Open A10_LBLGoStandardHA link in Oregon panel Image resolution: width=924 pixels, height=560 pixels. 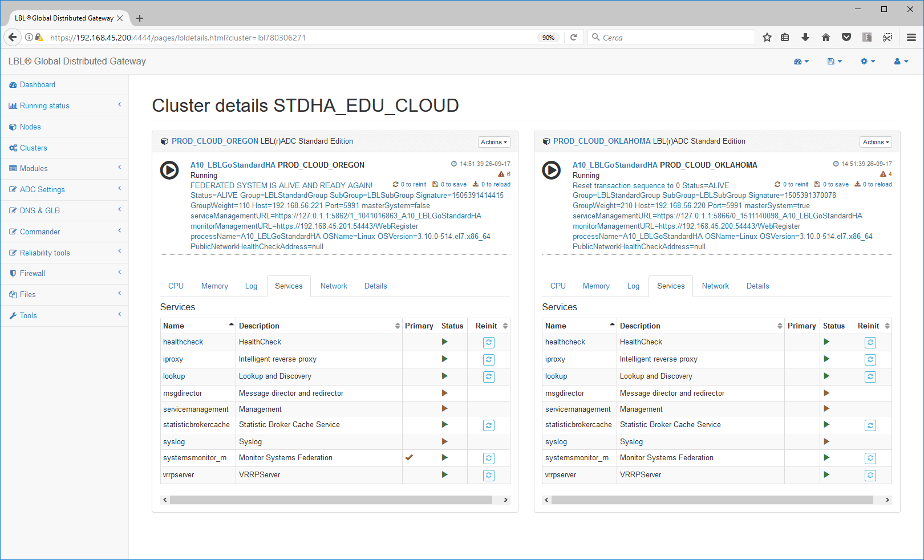tap(233, 165)
